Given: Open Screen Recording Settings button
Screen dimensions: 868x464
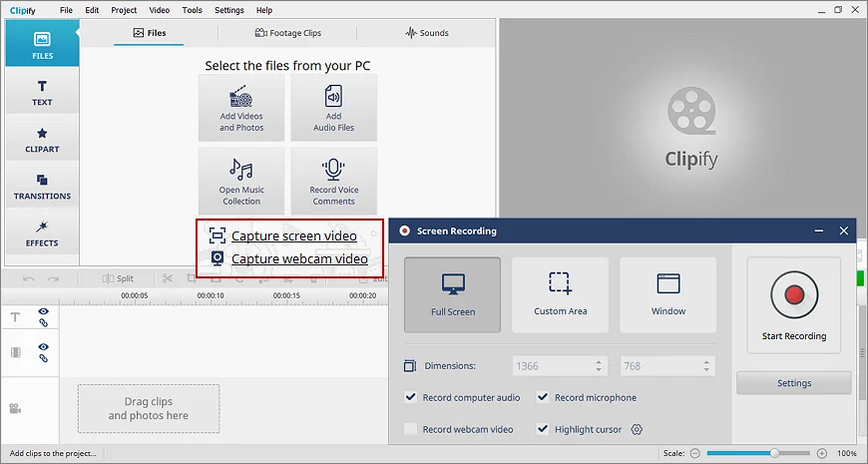Looking at the screenshot, I should click(x=794, y=382).
